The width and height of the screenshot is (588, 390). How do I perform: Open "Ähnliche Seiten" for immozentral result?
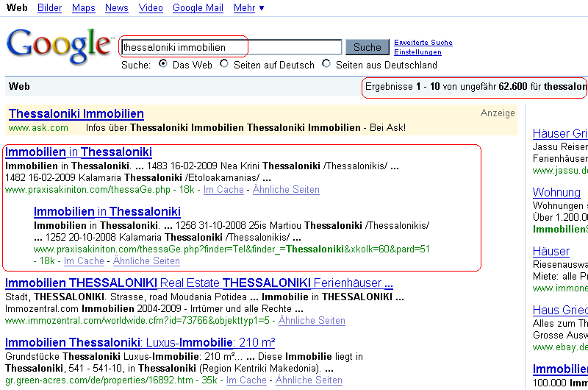tap(312, 321)
